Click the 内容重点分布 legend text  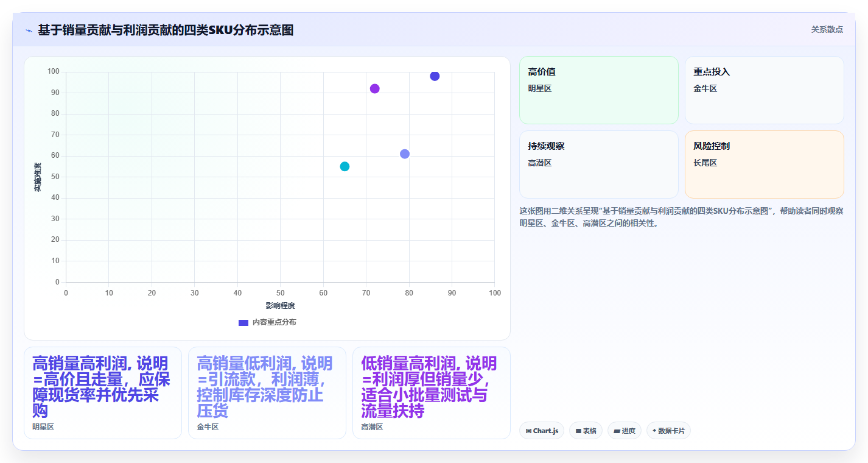click(x=275, y=322)
